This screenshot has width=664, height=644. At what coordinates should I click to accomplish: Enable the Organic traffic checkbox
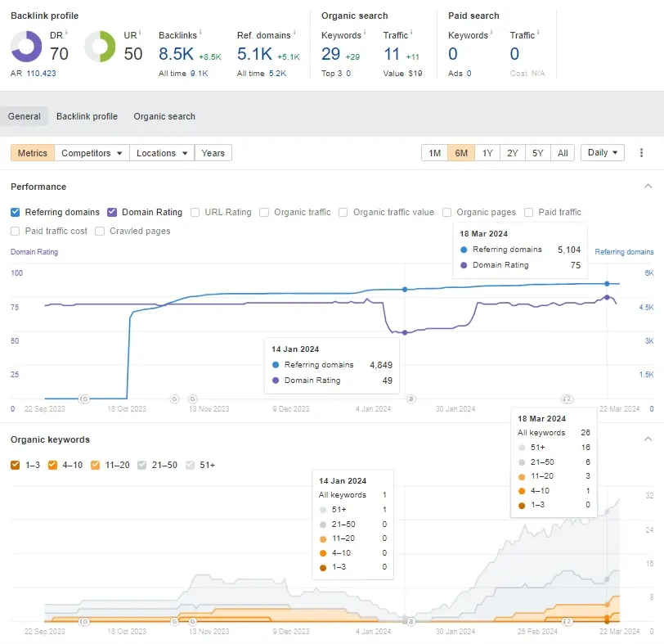click(264, 212)
